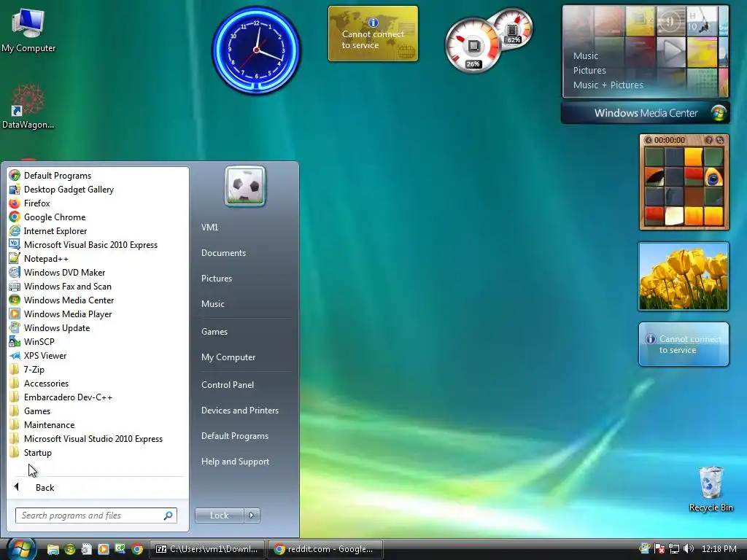This screenshot has width=747, height=560.
Task: Open My Computer from the Start menu
Action: 228,357
